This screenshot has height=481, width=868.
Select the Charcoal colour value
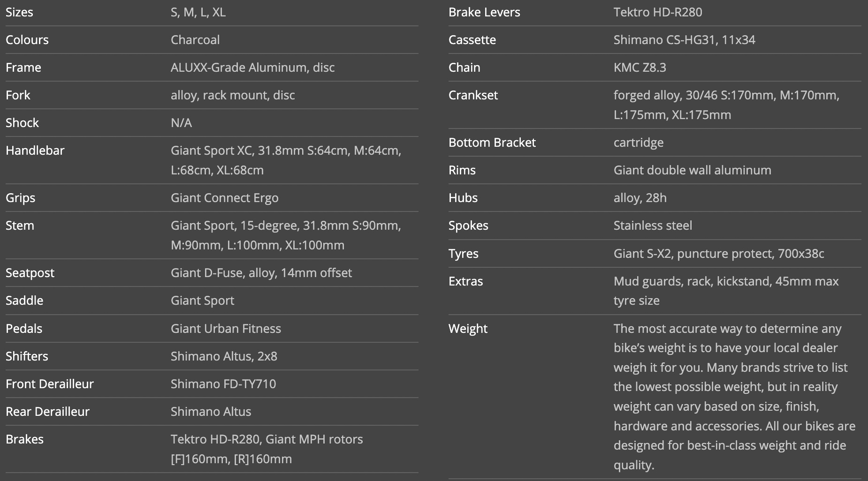pyautogui.click(x=195, y=40)
